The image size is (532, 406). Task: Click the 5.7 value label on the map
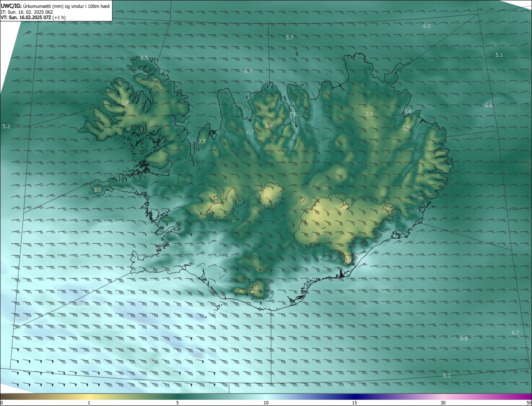[x=290, y=37]
